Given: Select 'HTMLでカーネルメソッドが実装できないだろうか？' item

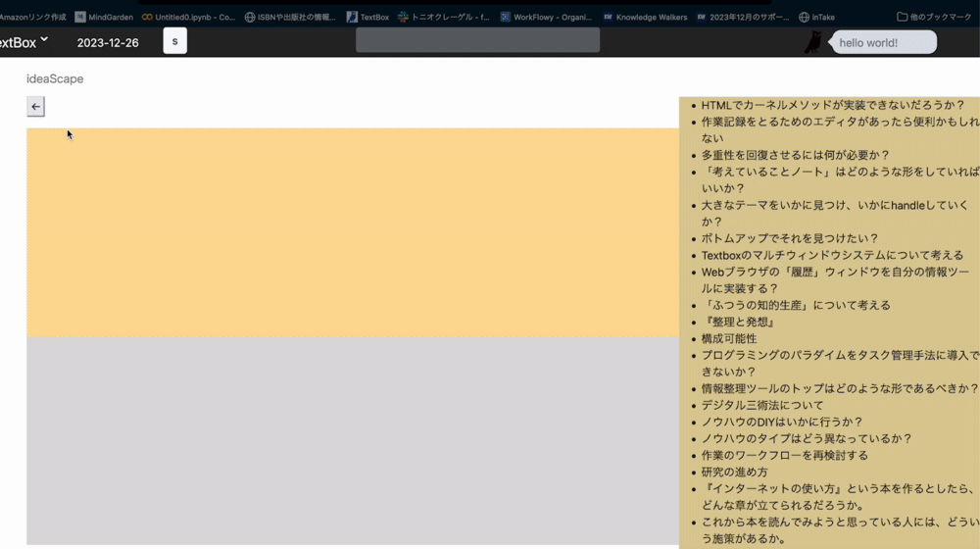Looking at the screenshot, I should click(x=832, y=105).
